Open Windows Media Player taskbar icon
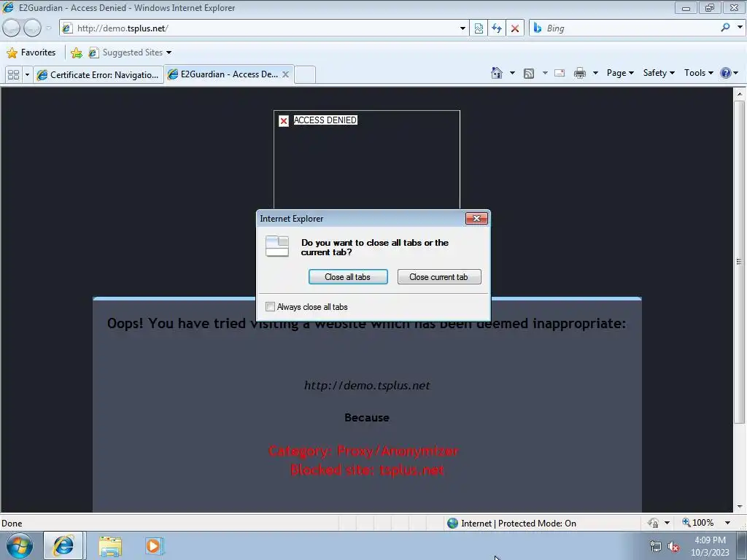The width and height of the screenshot is (747, 560). tap(154, 545)
